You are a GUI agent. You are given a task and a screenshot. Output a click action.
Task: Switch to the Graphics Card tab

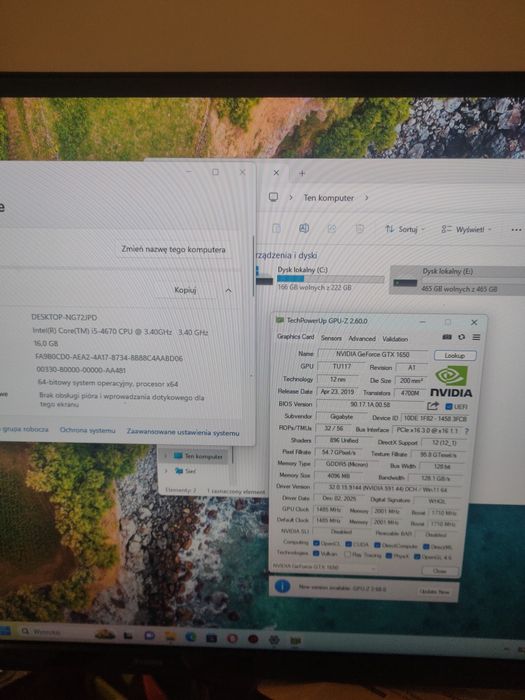coord(296,337)
